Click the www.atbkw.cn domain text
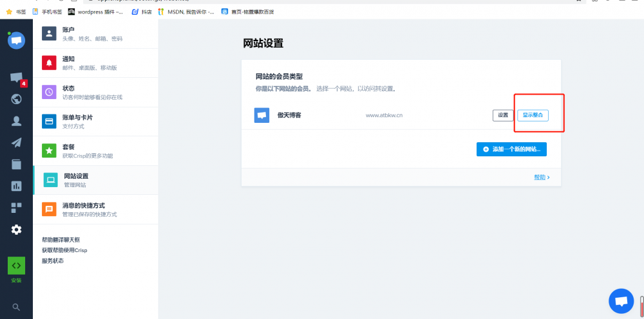 [384, 115]
